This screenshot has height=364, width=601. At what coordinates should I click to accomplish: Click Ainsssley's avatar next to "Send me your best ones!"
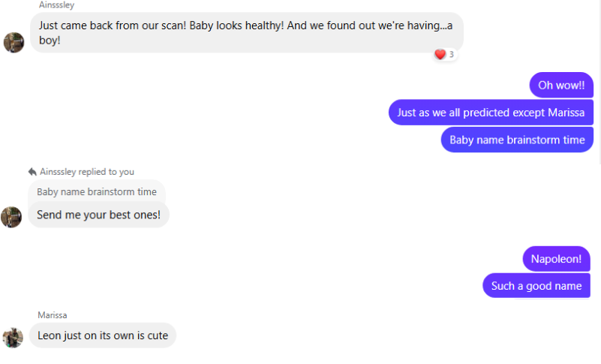pyautogui.click(x=11, y=217)
